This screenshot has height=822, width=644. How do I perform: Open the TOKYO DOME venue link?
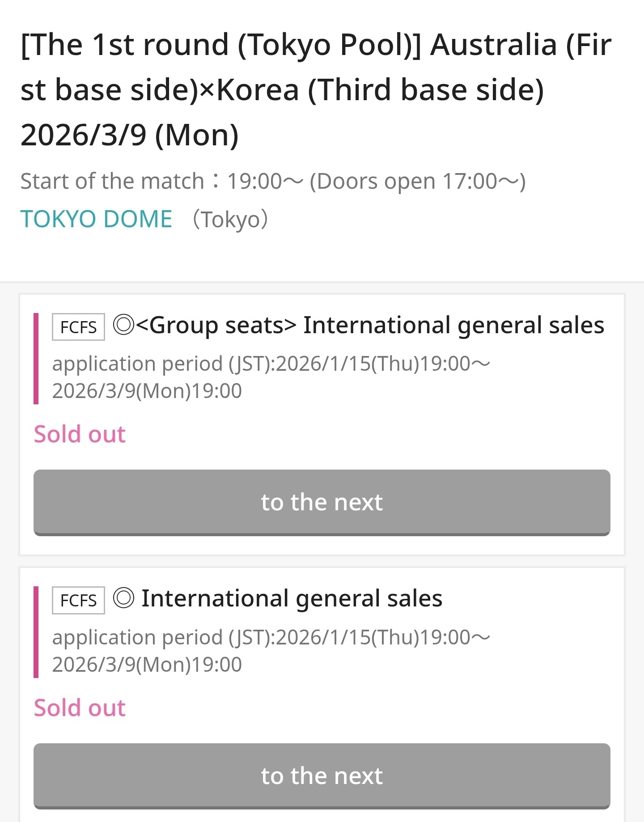pyautogui.click(x=96, y=219)
